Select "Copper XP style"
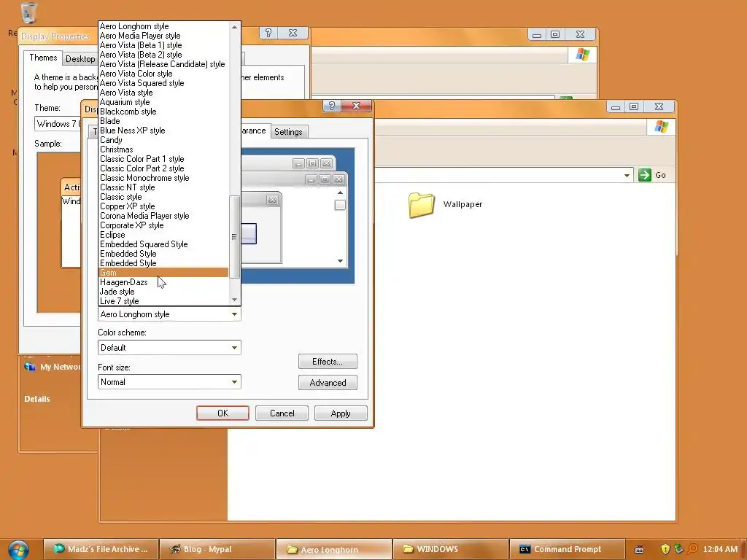This screenshot has height=560, width=747. click(x=163, y=206)
